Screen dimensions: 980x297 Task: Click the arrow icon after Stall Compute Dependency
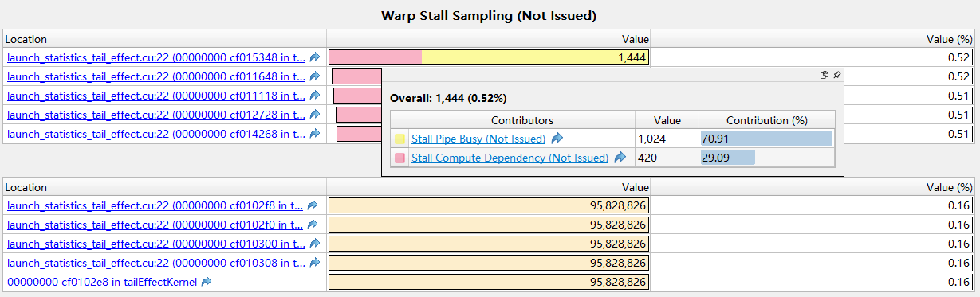(x=620, y=158)
